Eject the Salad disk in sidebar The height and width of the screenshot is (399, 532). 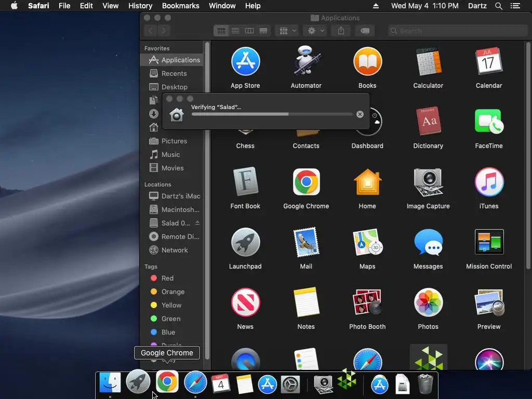[197, 223]
